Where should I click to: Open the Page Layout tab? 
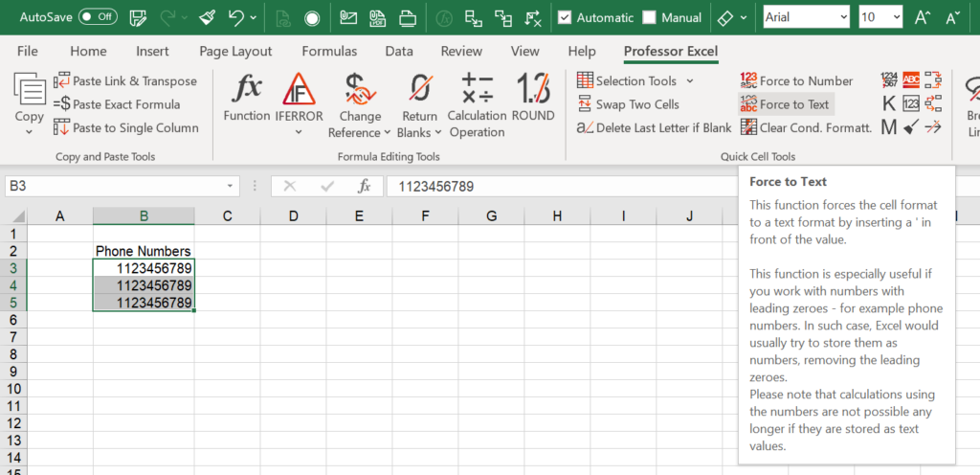pos(235,52)
